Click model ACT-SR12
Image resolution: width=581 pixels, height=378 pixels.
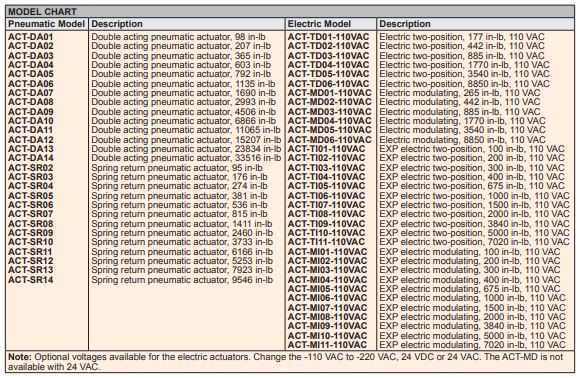click(31, 261)
